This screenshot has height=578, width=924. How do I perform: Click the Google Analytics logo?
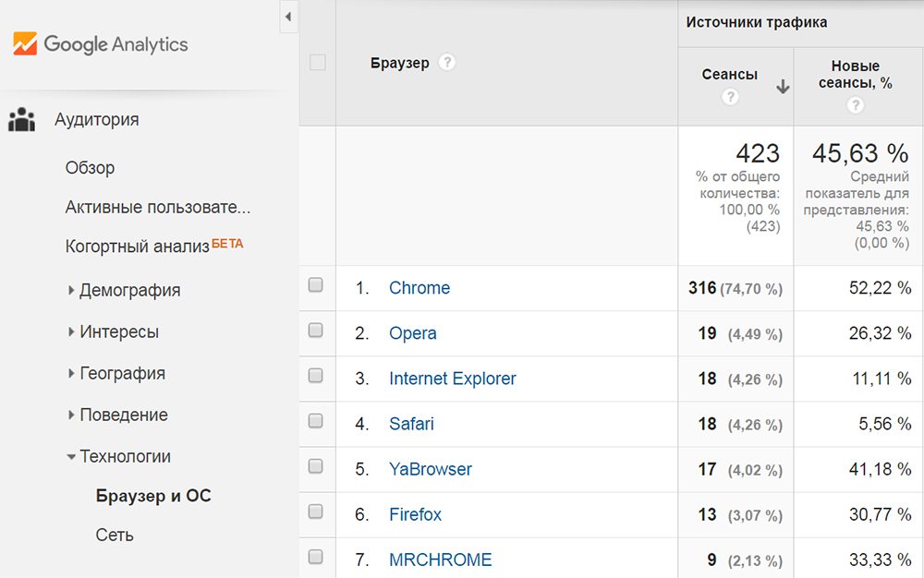(x=100, y=43)
